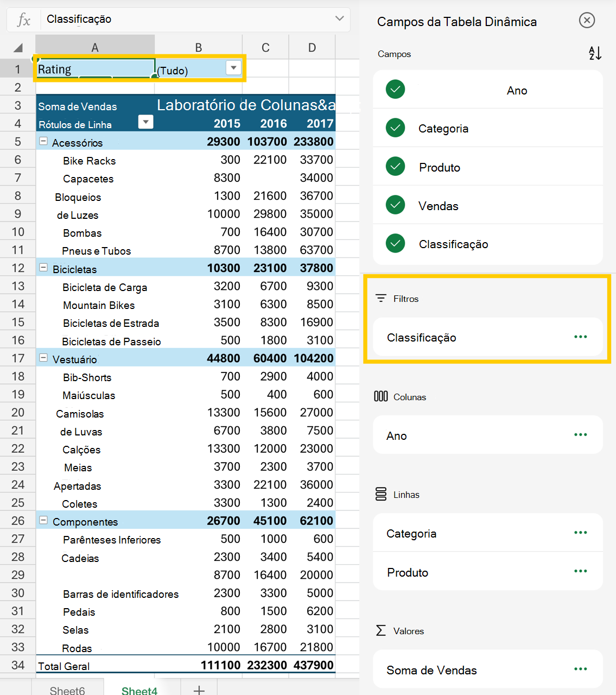The width and height of the screenshot is (616, 695).
Task: Click the Classificação field in Filtros area
Action: (488, 337)
